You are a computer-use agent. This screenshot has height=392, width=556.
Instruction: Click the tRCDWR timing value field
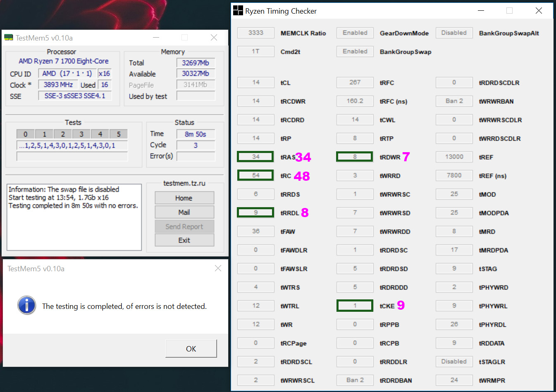click(256, 101)
